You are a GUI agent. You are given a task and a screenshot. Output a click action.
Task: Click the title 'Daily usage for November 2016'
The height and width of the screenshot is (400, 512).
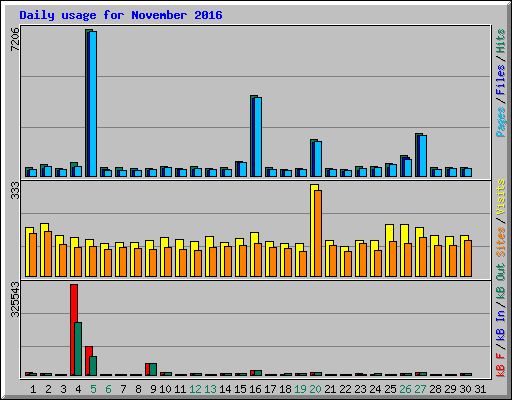(x=121, y=15)
